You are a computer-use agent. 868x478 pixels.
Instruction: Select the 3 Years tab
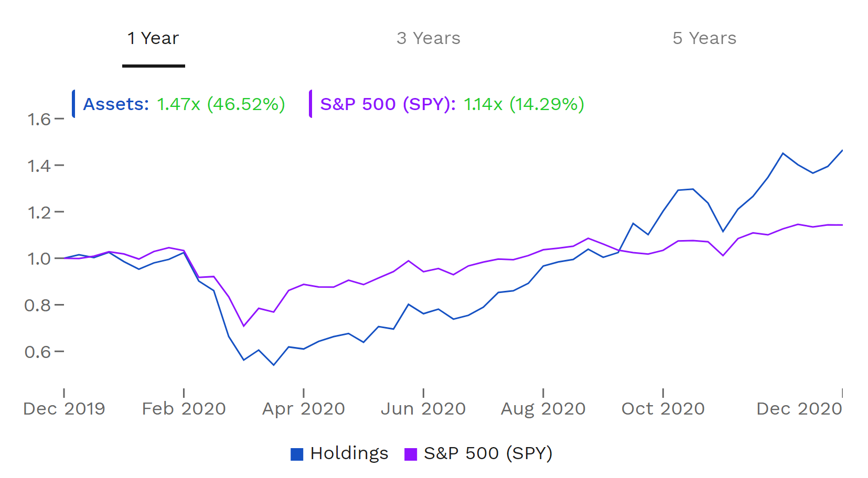pyautogui.click(x=428, y=38)
